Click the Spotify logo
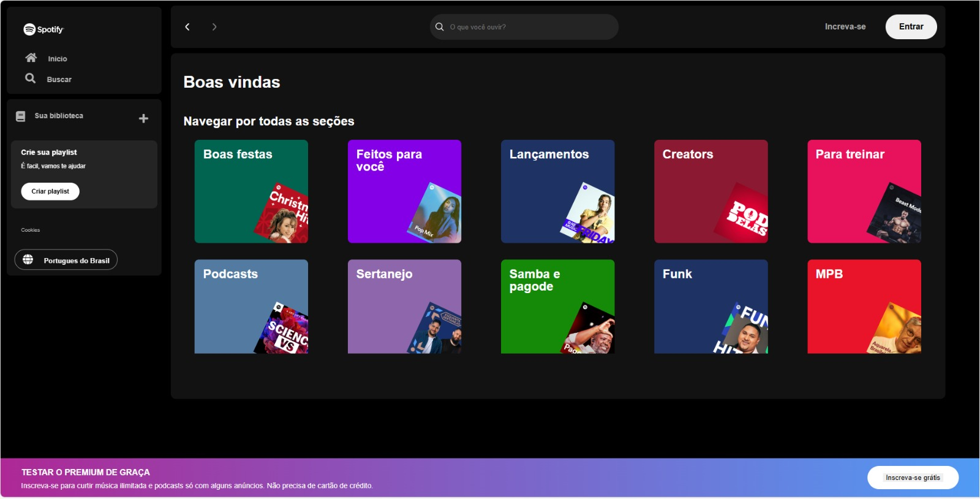 (x=43, y=29)
